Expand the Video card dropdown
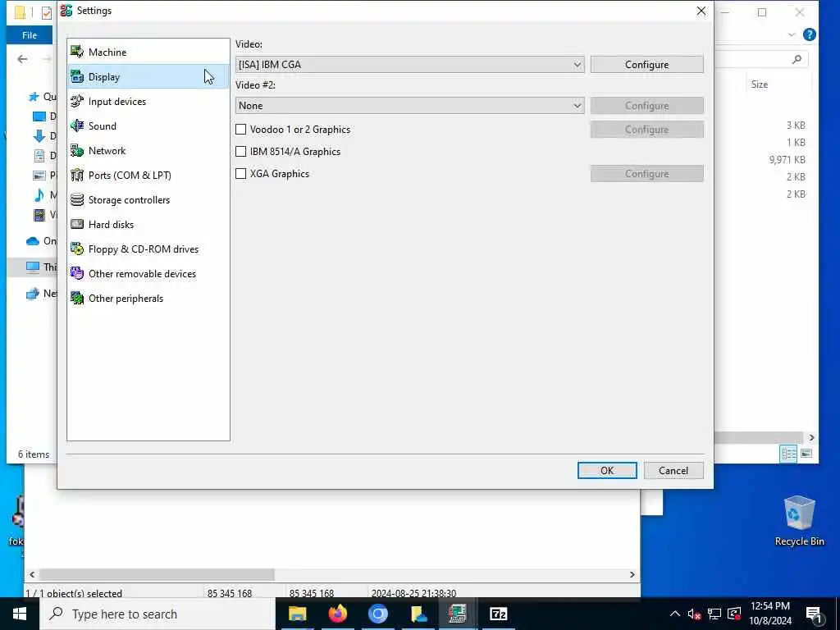840x630 pixels. (x=410, y=64)
